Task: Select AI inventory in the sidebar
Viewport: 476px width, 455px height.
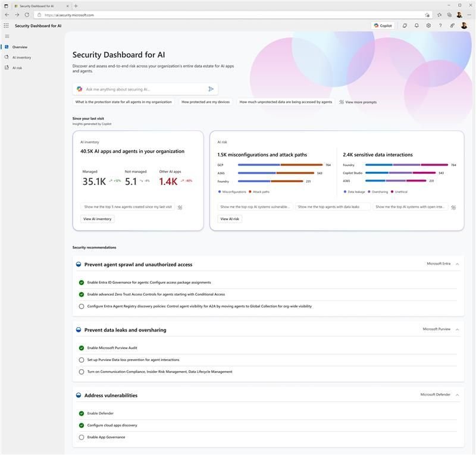Action: coord(21,57)
